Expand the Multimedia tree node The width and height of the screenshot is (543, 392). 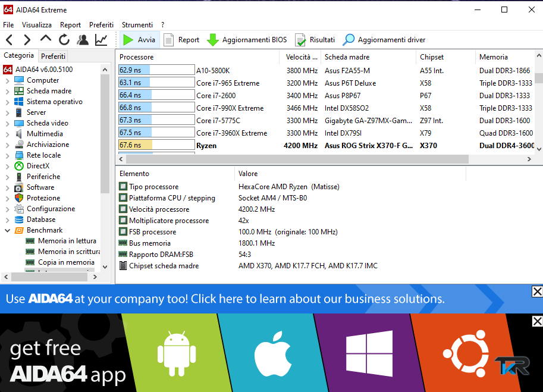(7, 134)
